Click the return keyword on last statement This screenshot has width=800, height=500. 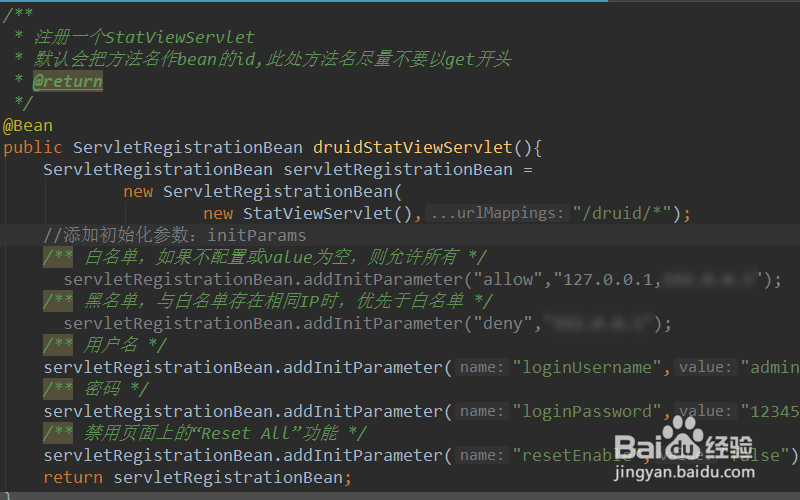coord(73,478)
